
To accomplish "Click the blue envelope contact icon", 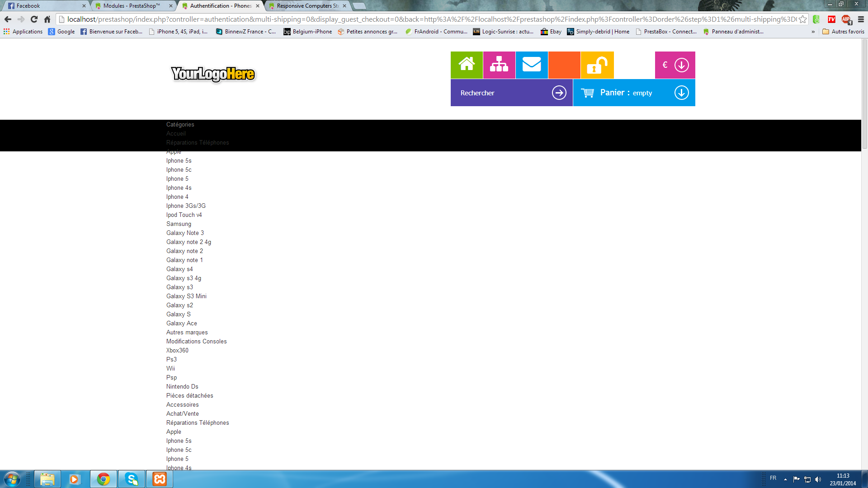I will click(x=532, y=65).
